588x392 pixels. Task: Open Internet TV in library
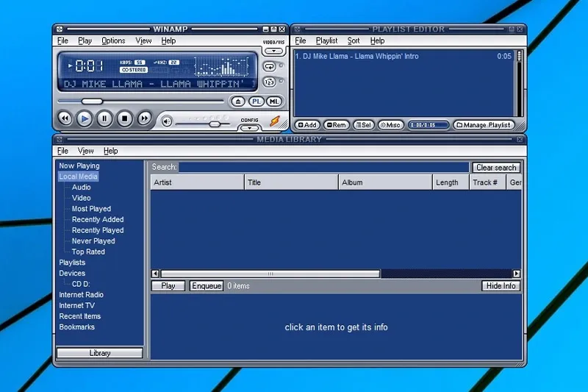coord(77,306)
